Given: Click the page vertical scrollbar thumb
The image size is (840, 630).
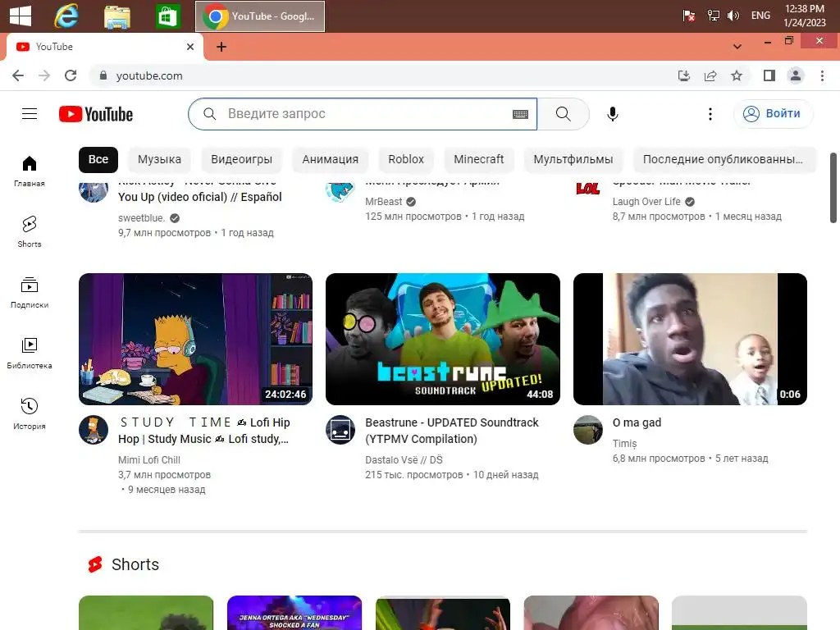Looking at the screenshot, I should 833,188.
